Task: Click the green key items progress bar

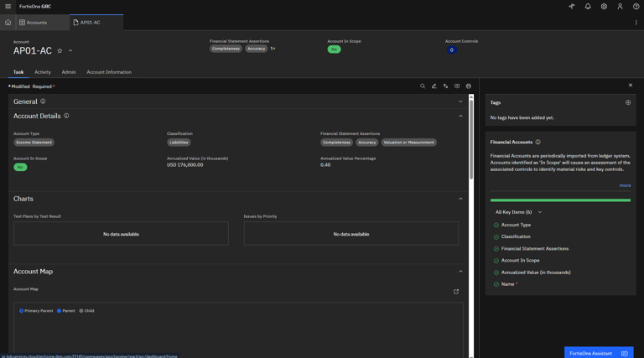Action: 560,200
